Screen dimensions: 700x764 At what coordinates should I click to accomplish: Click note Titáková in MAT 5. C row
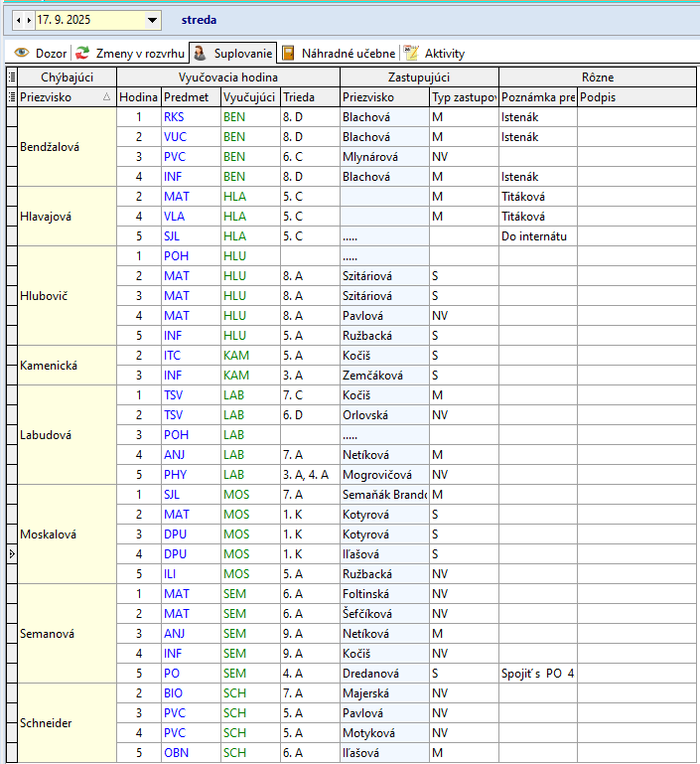pos(538,197)
